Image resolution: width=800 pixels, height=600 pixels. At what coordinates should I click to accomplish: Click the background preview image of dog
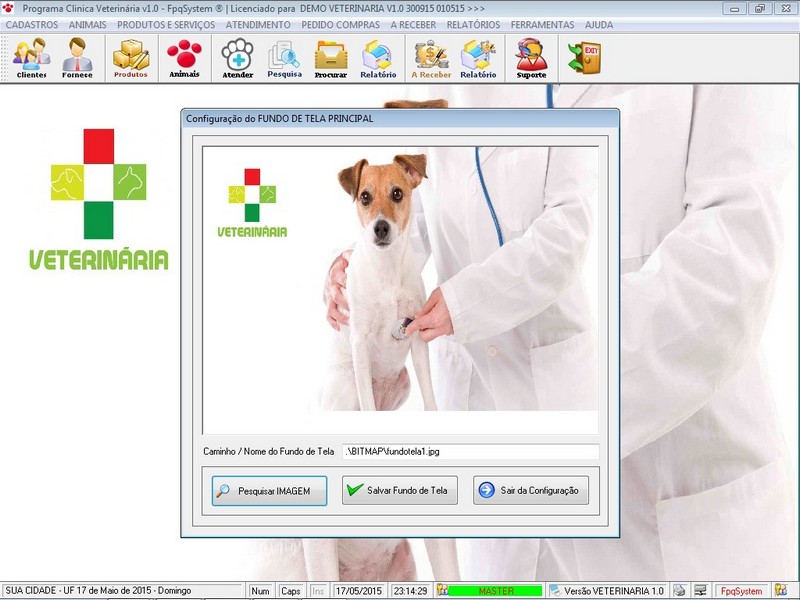[x=401, y=290]
